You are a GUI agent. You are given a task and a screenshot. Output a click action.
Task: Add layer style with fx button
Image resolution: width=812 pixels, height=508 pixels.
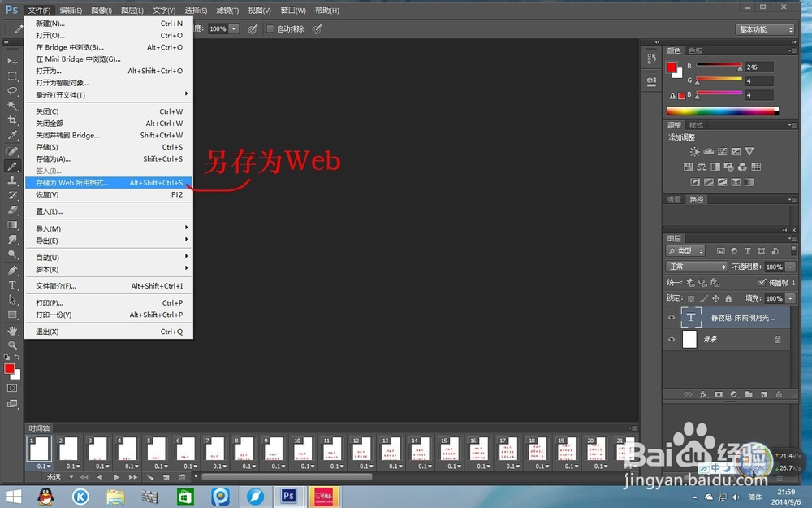tap(703, 394)
